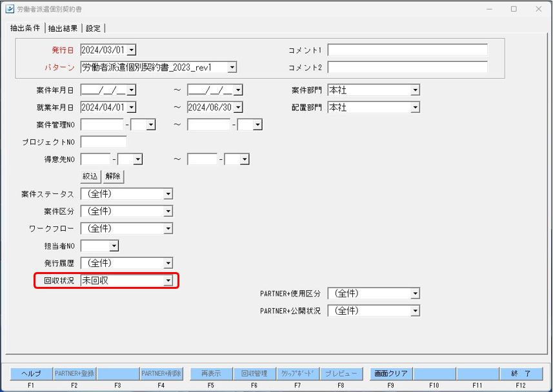Click the 終了 F12 button
This screenshot has height=392, width=553.
coord(521,373)
